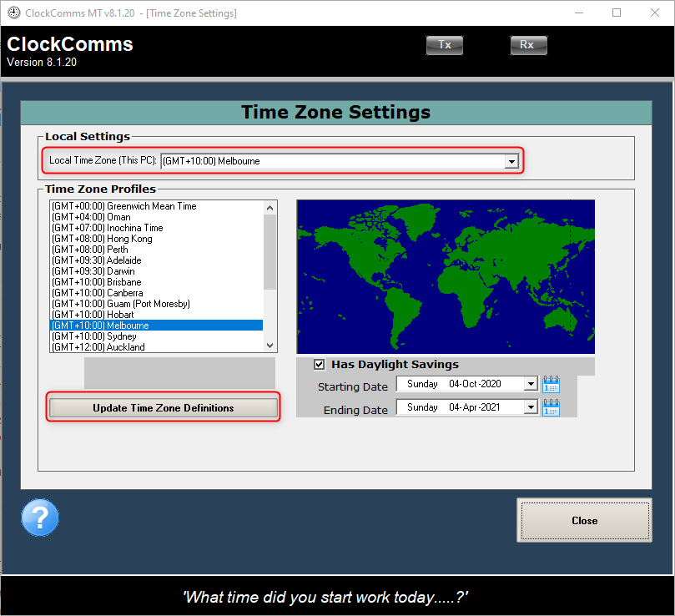Open the calendar picker for Ending Date

coord(551,407)
